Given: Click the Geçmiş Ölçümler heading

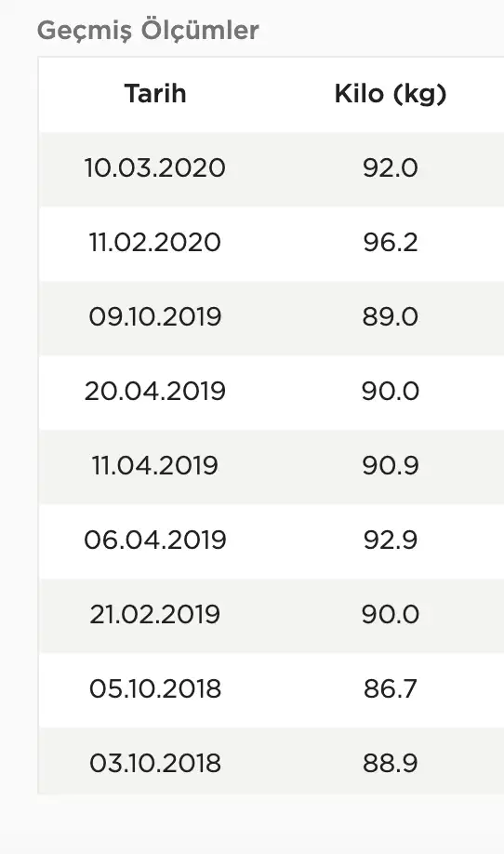Looking at the screenshot, I should (x=148, y=31).
